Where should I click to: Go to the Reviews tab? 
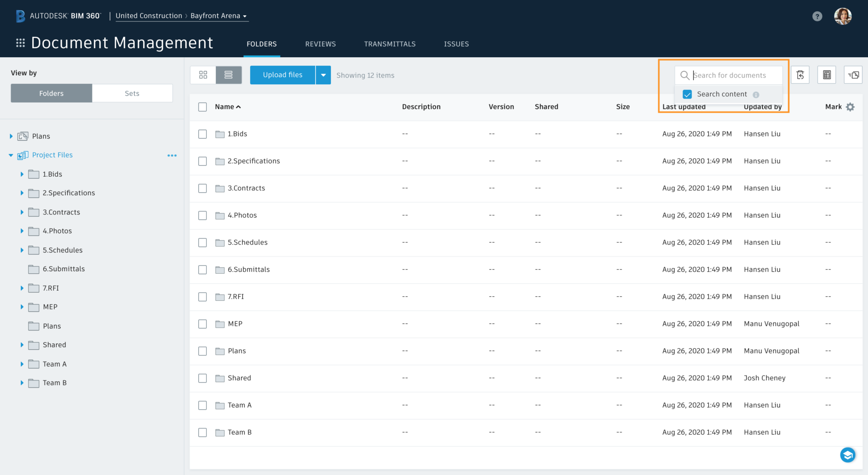[x=320, y=44]
